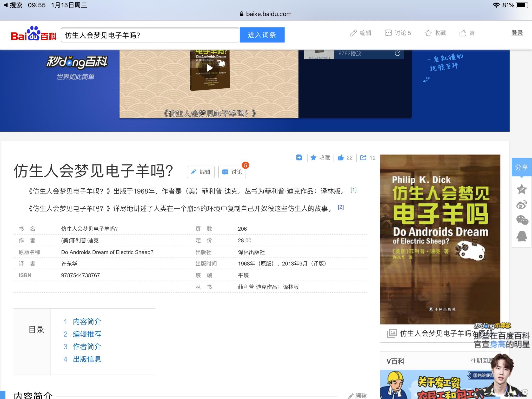Click the page count 206
Viewport: 532px width, 399px height.
click(242, 229)
